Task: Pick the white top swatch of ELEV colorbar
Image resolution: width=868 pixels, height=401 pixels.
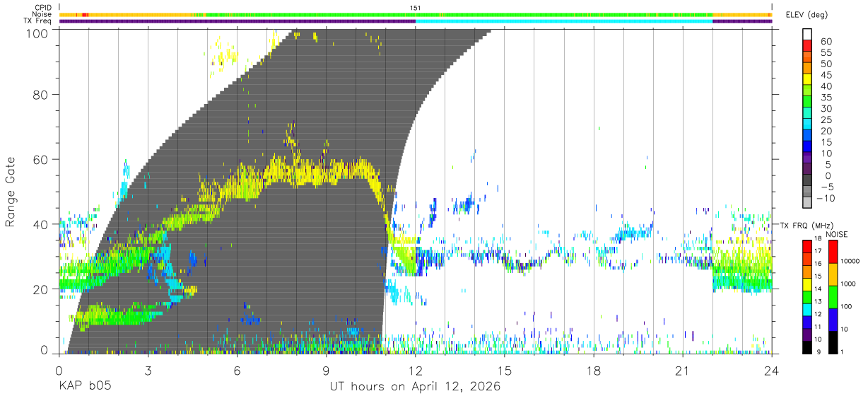Action: point(807,35)
